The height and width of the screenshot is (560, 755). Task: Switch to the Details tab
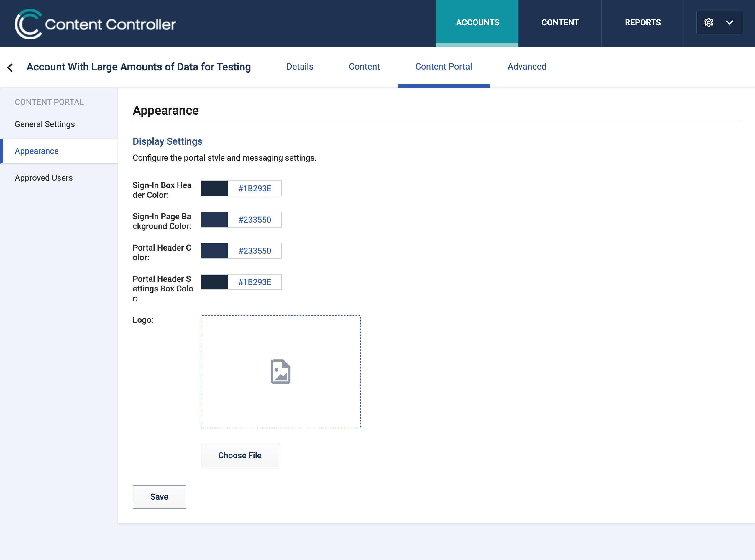coord(300,66)
